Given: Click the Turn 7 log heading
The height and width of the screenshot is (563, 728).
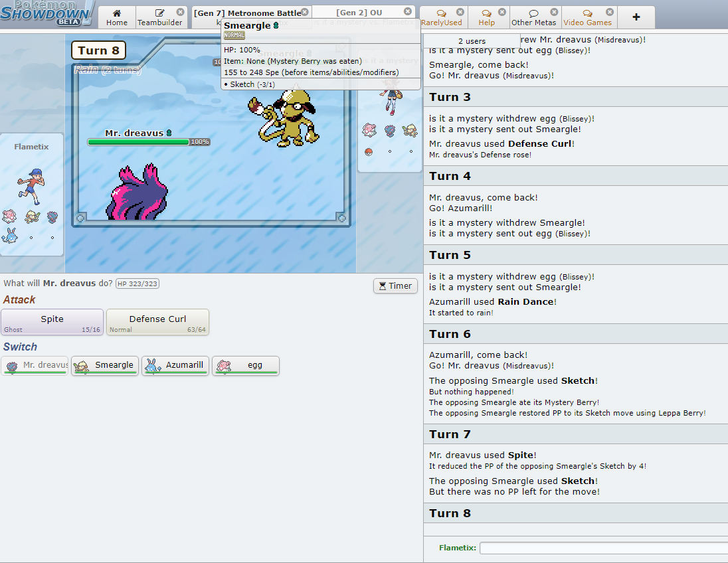Looking at the screenshot, I should point(450,434).
